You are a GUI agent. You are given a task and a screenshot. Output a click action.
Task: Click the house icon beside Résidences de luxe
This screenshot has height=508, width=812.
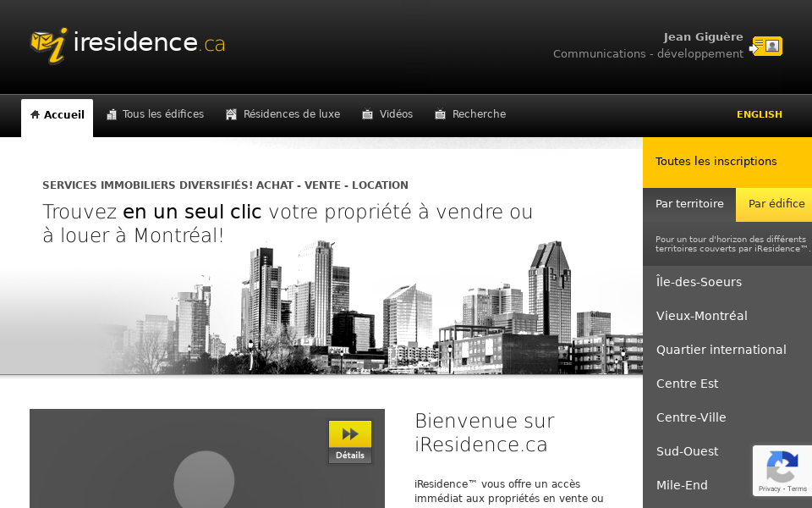(230, 113)
